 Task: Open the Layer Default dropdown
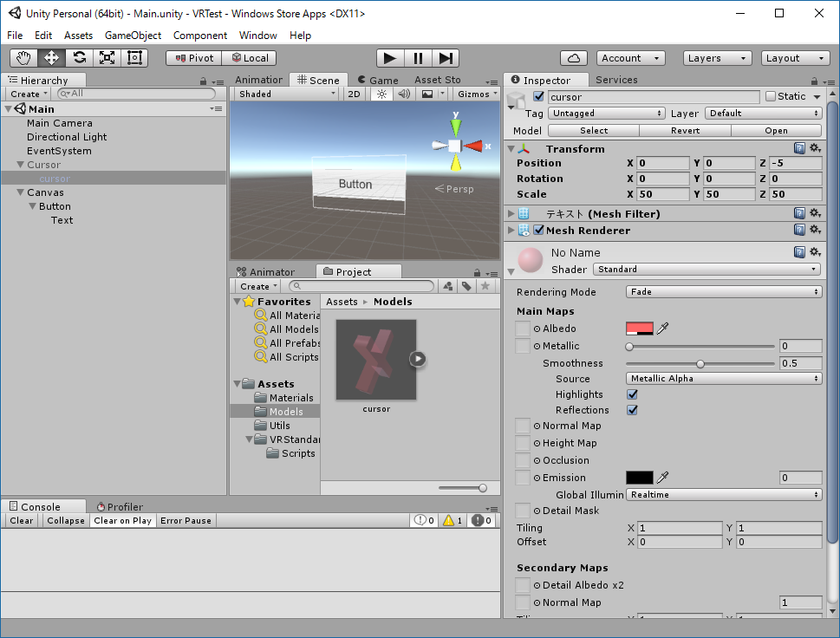point(764,113)
